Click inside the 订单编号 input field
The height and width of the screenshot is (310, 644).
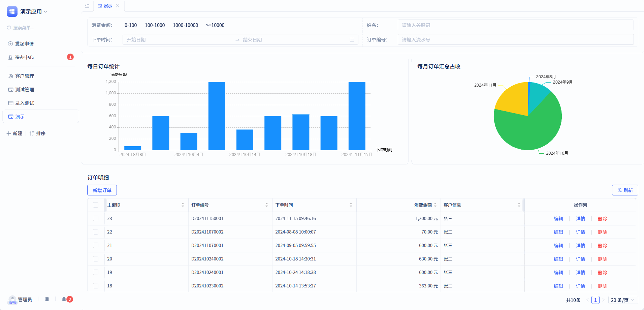[x=515, y=39]
